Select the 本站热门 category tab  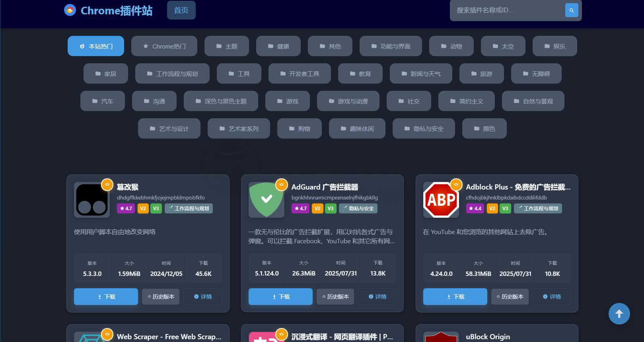coord(96,46)
